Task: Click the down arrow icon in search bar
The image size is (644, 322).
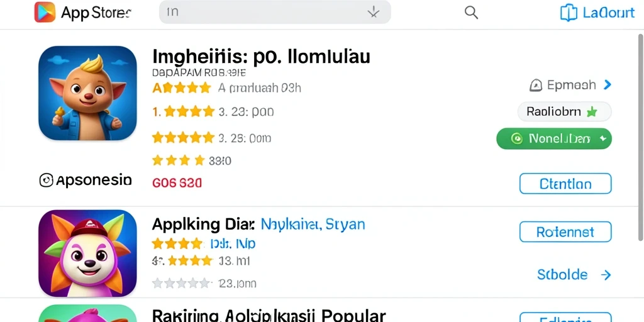Action: click(x=373, y=13)
